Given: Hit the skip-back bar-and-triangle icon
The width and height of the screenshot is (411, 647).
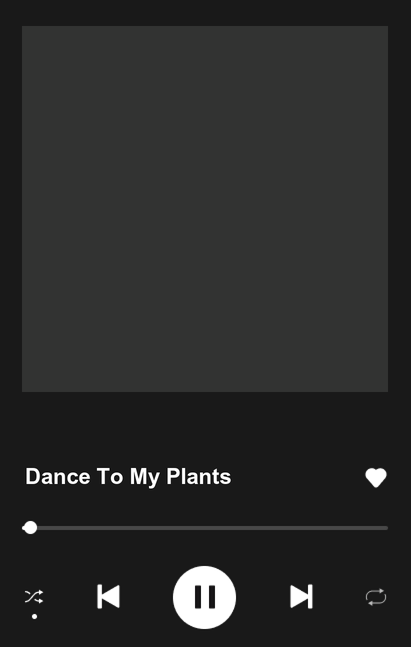Looking at the screenshot, I should (x=109, y=596).
